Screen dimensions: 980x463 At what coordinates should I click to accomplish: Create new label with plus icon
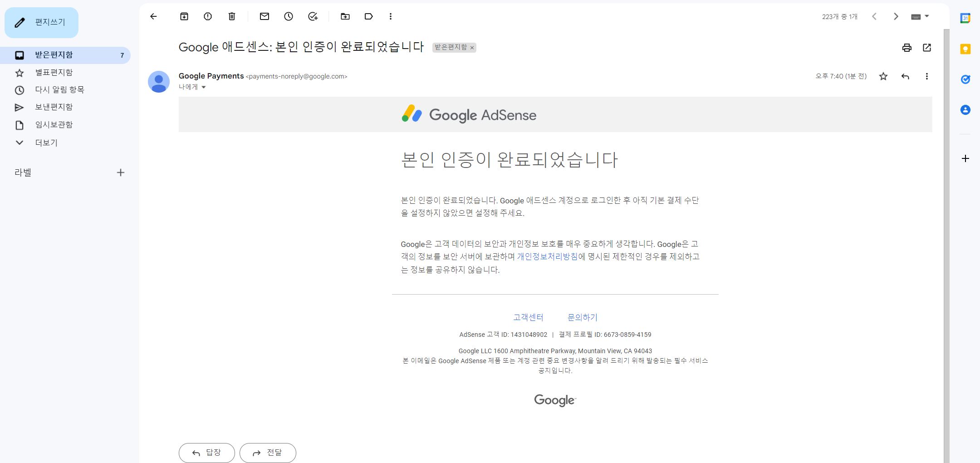click(x=121, y=172)
